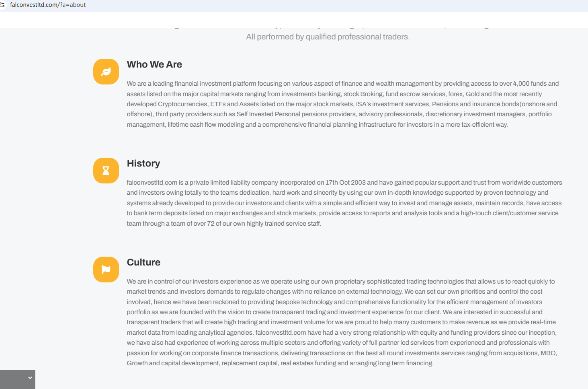Select the "Culture" section heading
The height and width of the screenshot is (389, 588).
click(143, 262)
